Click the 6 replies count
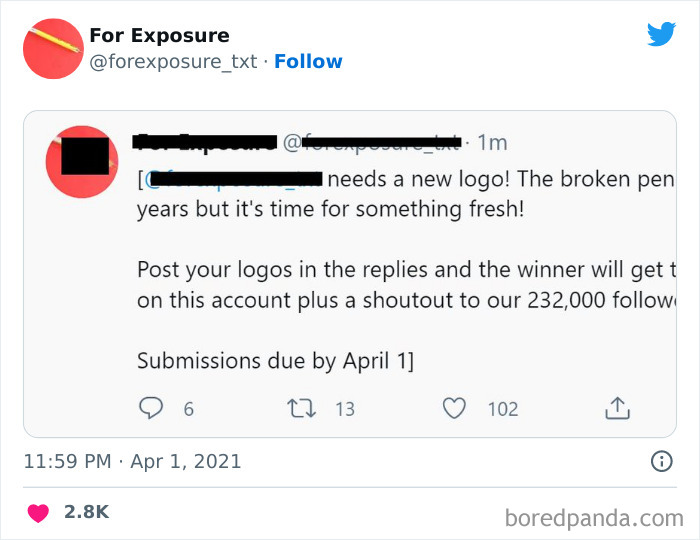 tap(188, 409)
